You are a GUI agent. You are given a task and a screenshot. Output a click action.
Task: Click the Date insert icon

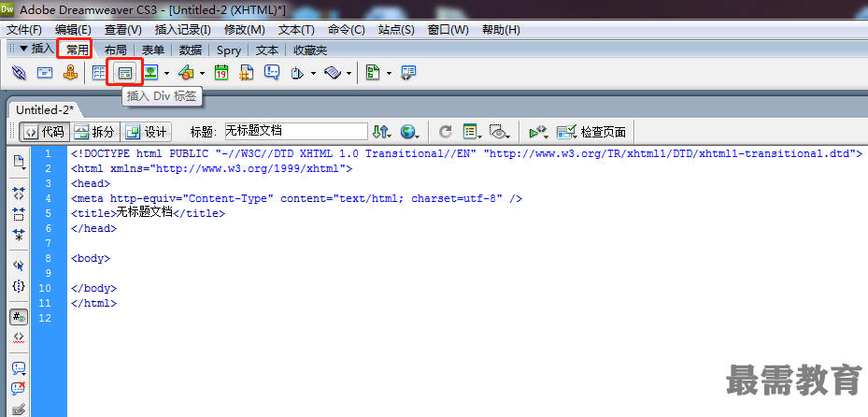[221, 73]
